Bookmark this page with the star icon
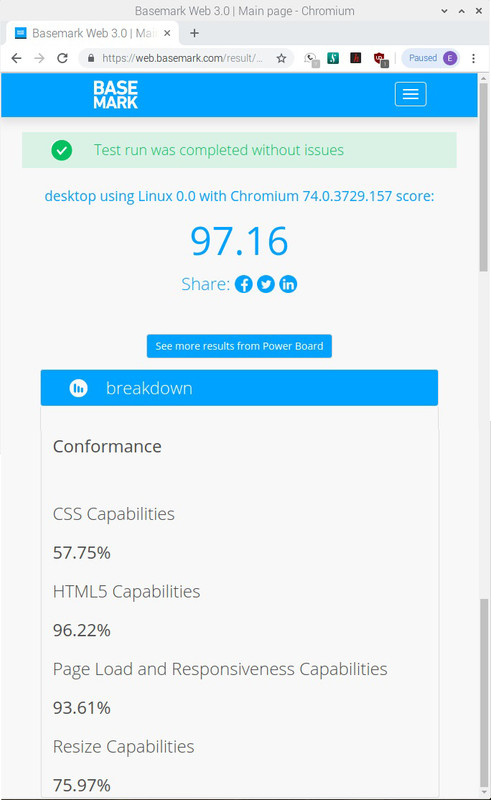Screen dimensions: 491x800 tap(281, 58)
